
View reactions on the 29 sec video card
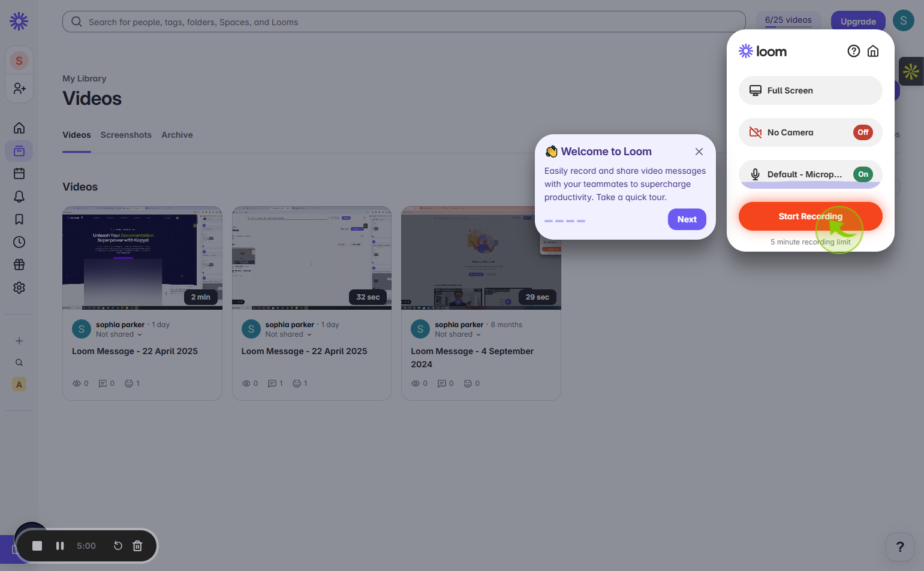[471, 383]
